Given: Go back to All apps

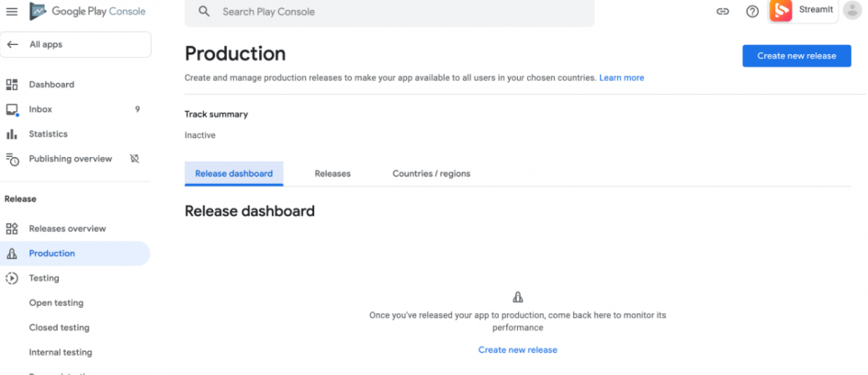Looking at the screenshot, I should pos(75,44).
